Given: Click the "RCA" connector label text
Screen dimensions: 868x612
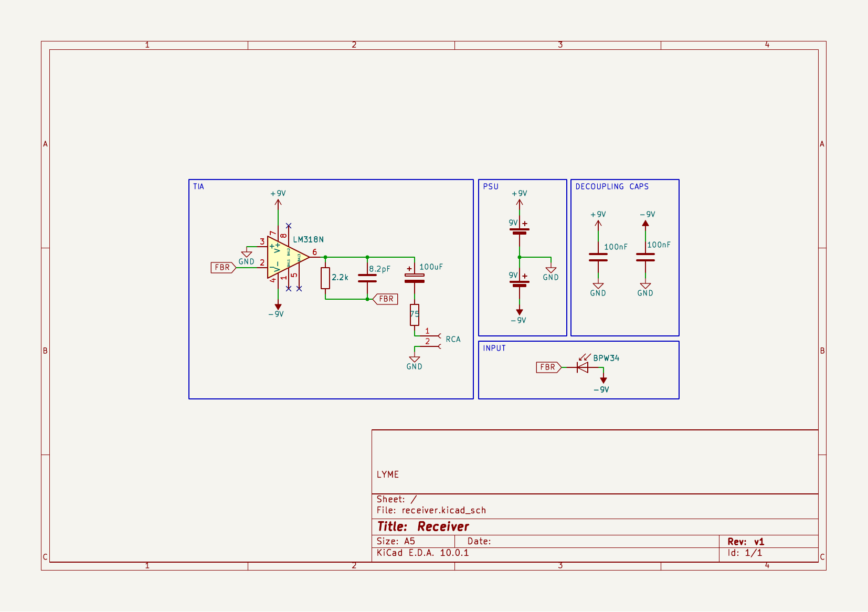Looking at the screenshot, I should pyautogui.click(x=453, y=340).
